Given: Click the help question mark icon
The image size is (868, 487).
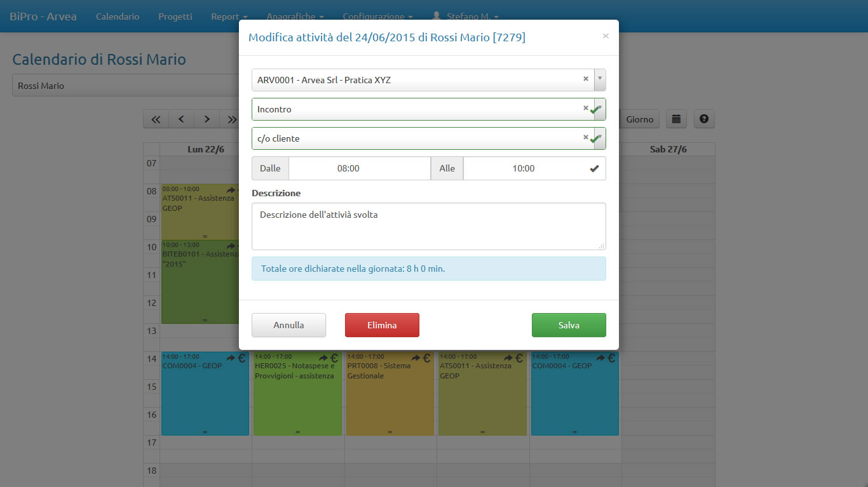Looking at the screenshot, I should coord(704,119).
